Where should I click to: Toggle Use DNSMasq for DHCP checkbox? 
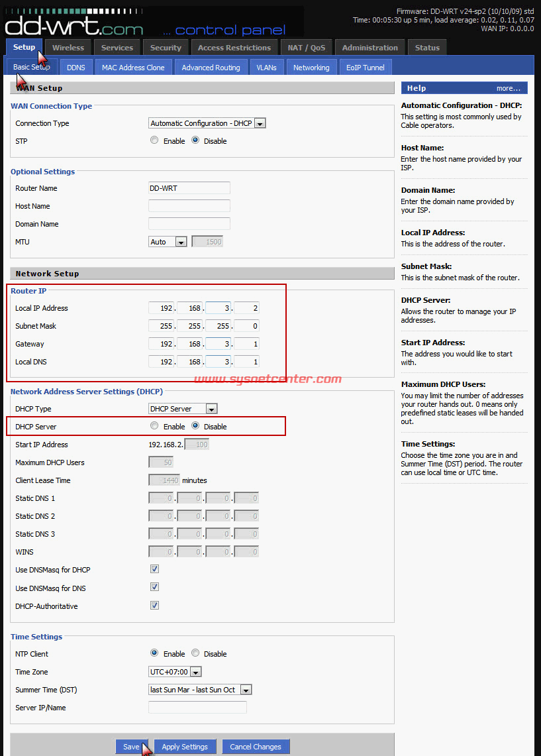click(155, 569)
